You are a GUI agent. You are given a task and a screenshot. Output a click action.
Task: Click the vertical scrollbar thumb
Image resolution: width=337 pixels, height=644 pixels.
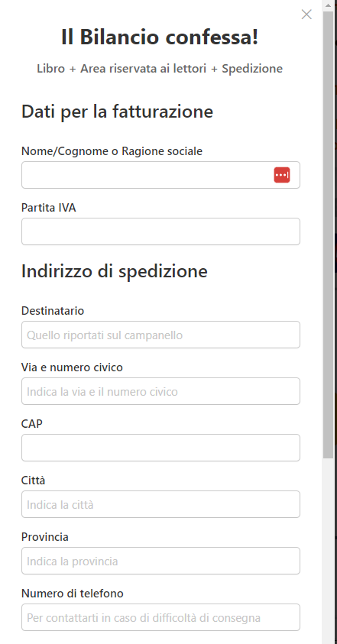328,235
